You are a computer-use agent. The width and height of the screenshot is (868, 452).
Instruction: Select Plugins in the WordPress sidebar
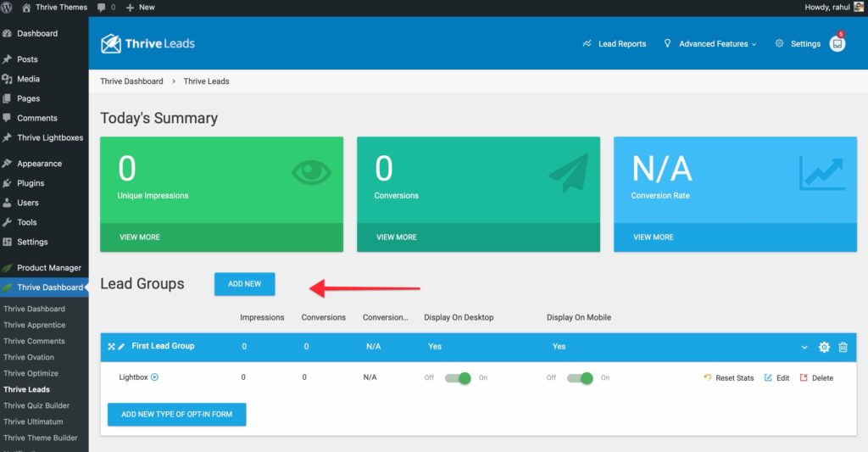coord(31,183)
